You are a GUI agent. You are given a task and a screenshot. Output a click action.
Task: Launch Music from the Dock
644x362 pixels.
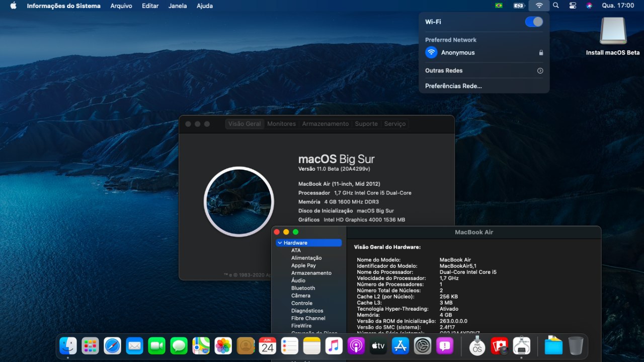click(334, 346)
